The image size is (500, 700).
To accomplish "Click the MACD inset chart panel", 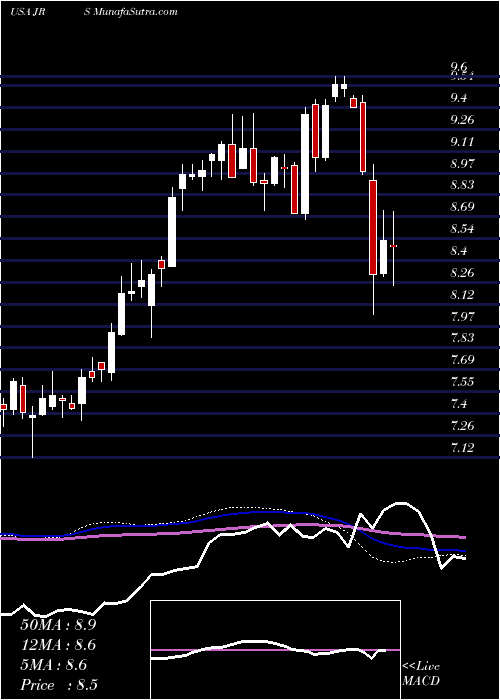I will (x=275, y=650).
